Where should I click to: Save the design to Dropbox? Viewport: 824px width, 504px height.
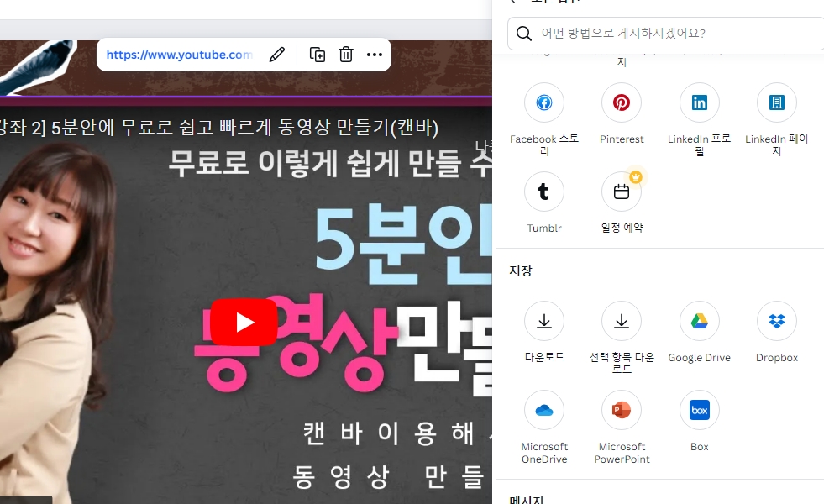click(775, 320)
